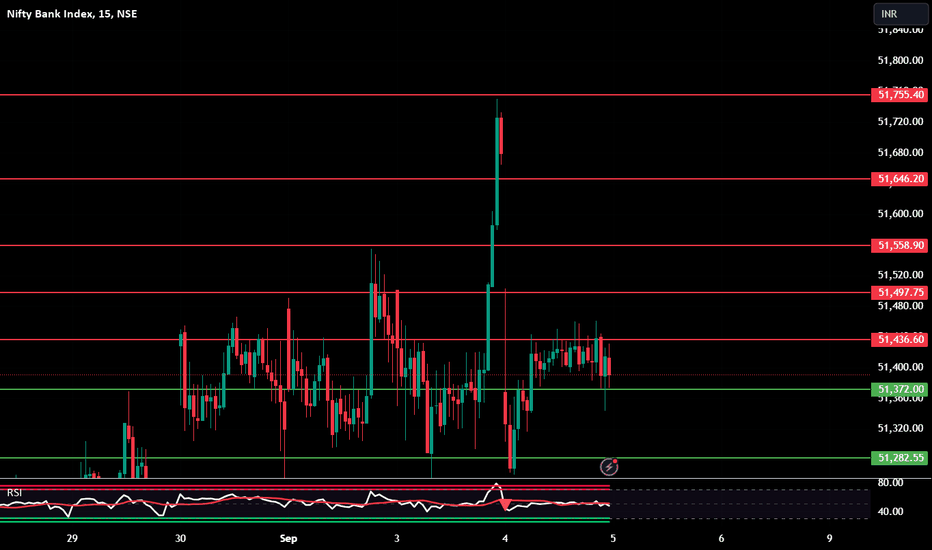Click the Nifty Bank Index chart title
932x550 pixels.
click(72, 14)
